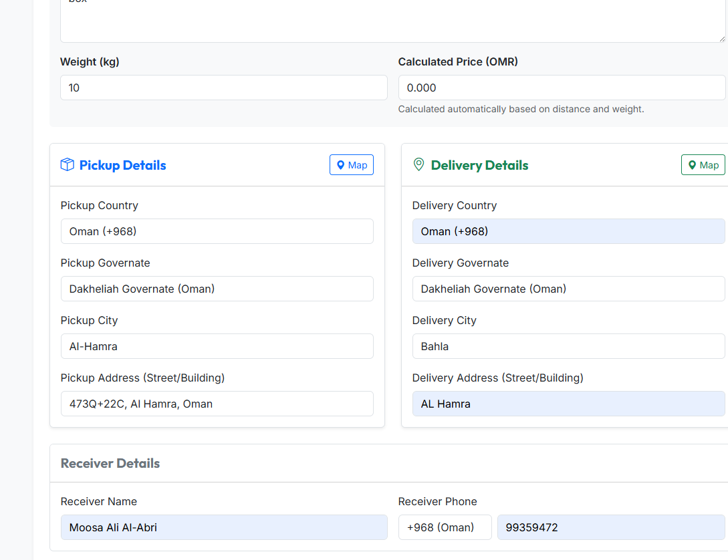Open the Map for Delivery Details
The width and height of the screenshot is (728, 560).
click(703, 165)
